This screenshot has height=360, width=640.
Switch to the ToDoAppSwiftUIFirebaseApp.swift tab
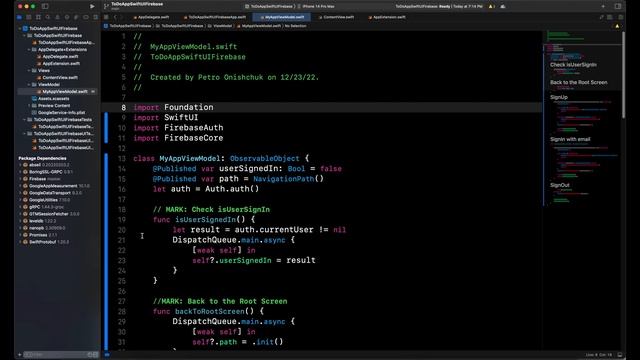(x=215, y=17)
